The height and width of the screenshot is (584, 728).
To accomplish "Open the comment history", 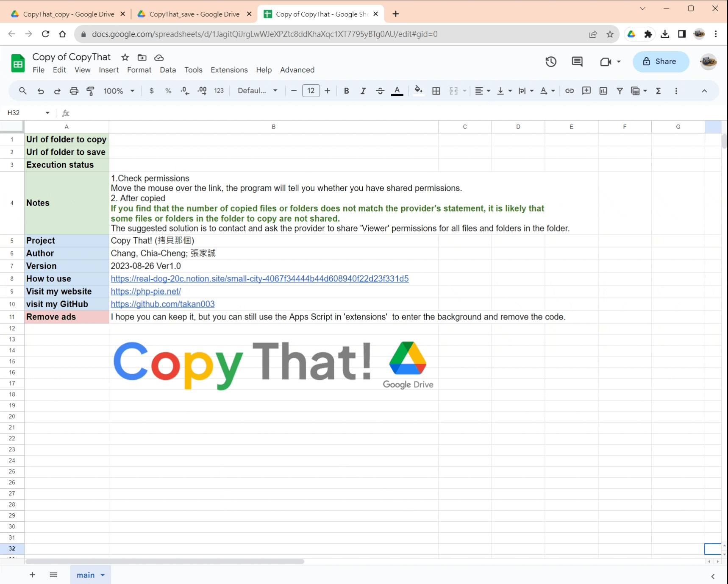I will coord(577,62).
